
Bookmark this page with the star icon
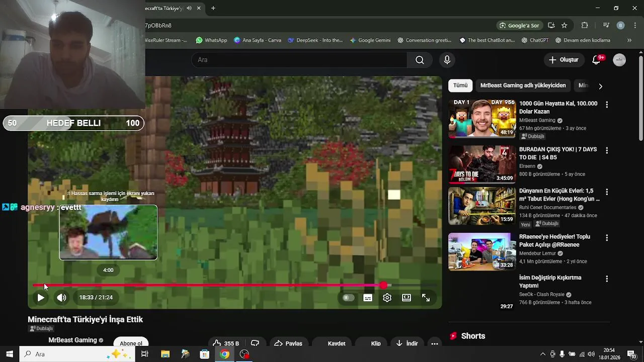pos(565,26)
